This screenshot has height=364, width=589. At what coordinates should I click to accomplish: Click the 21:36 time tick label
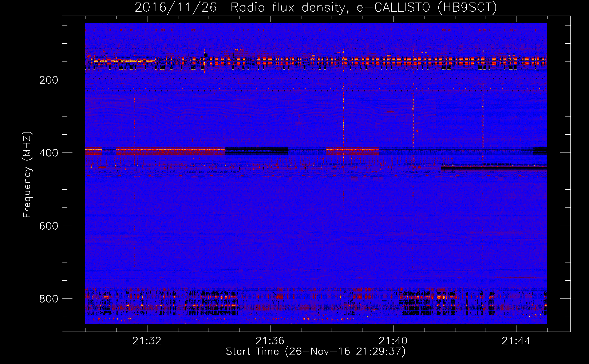pos(270,341)
